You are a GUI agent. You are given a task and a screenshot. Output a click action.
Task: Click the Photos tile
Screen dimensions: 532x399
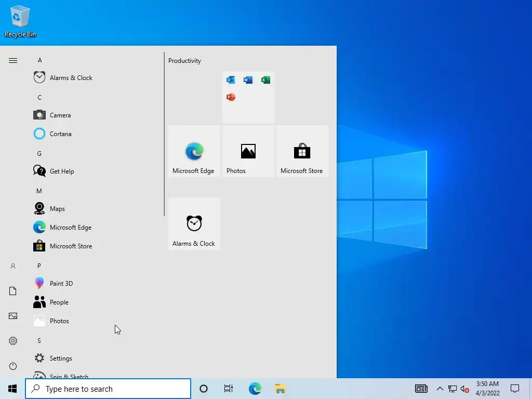[248, 151]
